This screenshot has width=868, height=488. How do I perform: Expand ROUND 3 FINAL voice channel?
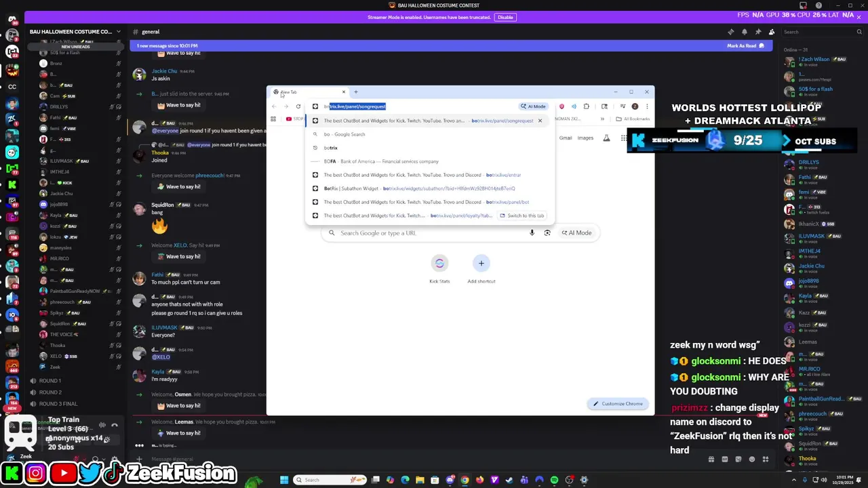point(58,404)
